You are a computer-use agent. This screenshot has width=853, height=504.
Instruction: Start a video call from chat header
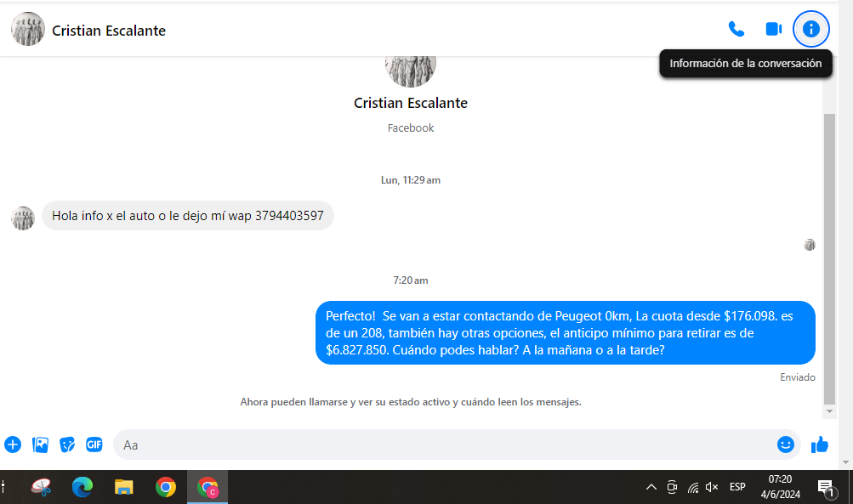pyautogui.click(x=773, y=30)
